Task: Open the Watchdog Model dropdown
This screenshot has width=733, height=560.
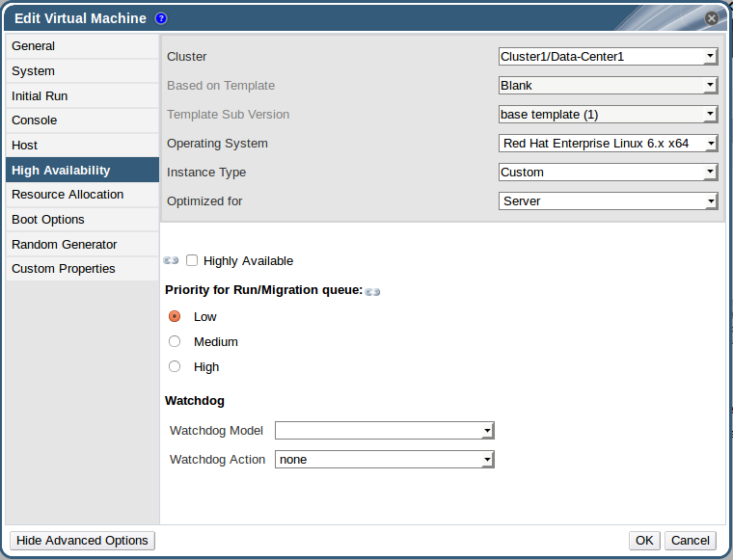Action: point(385,431)
